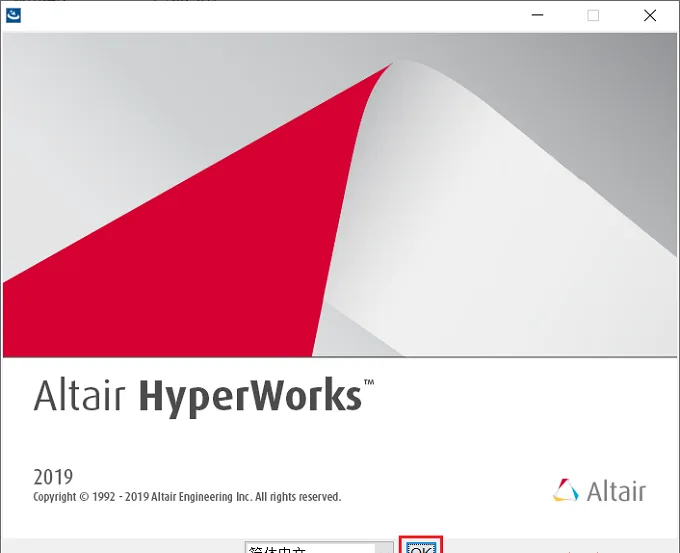This screenshot has width=680, height=553.
Task: Click the 2019 version text
Action: click(x=53, y=477)
